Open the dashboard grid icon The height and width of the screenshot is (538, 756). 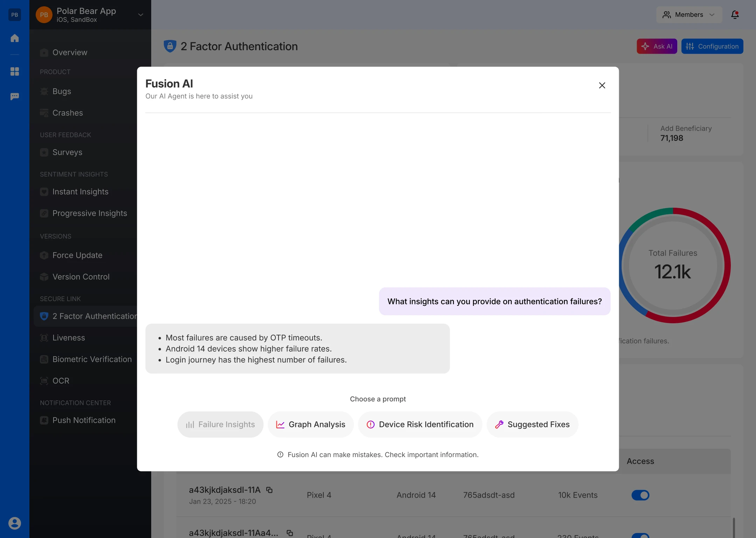click(x=15, y=71)
